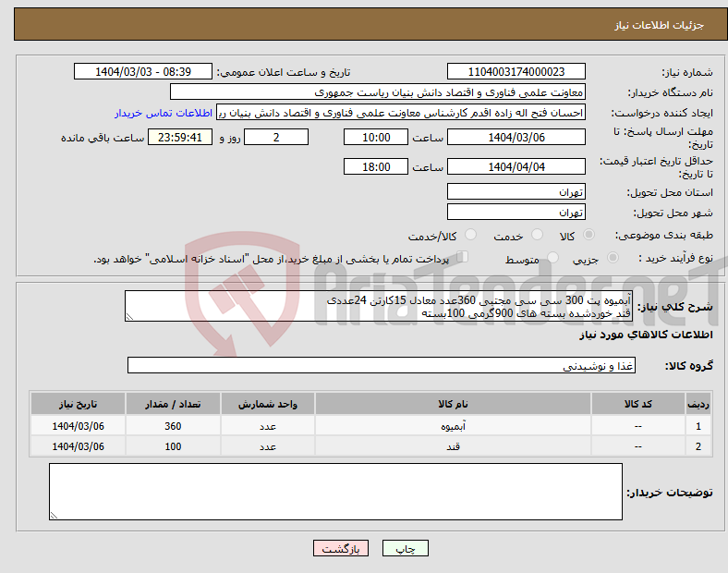Click the ردیف column header
Screen dimensions: 728x573
pyautogui.click(x=698, y=404)
